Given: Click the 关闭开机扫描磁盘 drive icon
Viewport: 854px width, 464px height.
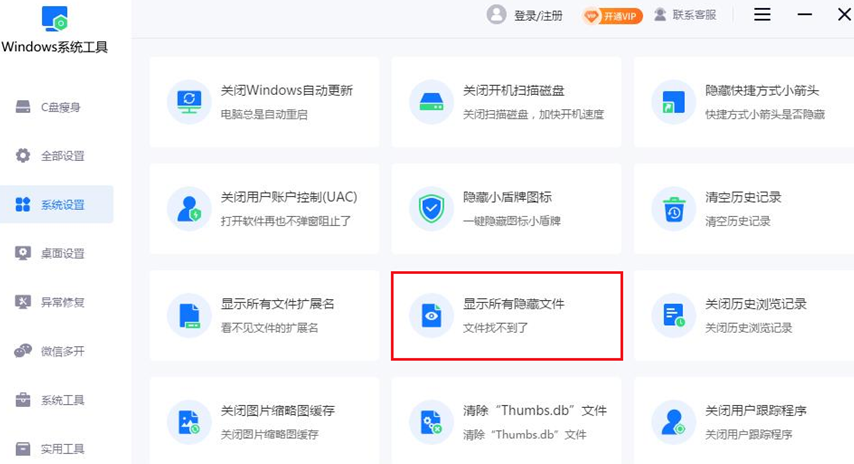Looking at the screenshot, I should tap(431, 102).
